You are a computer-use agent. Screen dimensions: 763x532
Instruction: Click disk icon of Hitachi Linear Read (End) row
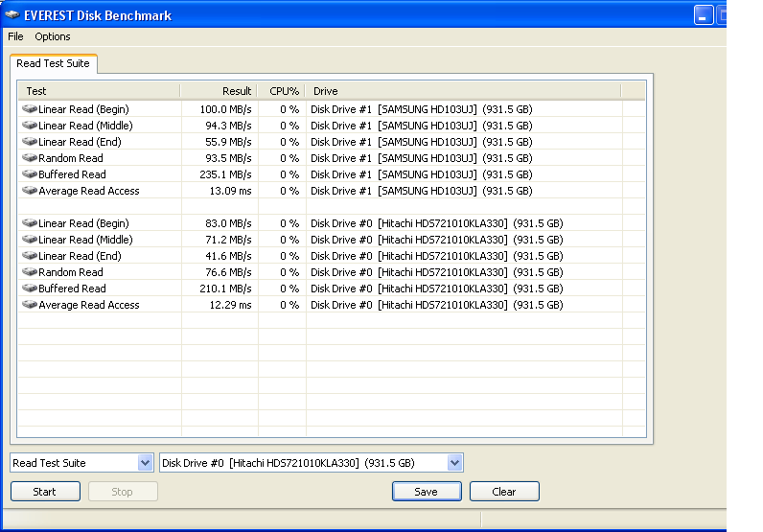click(x=30, y=256)
